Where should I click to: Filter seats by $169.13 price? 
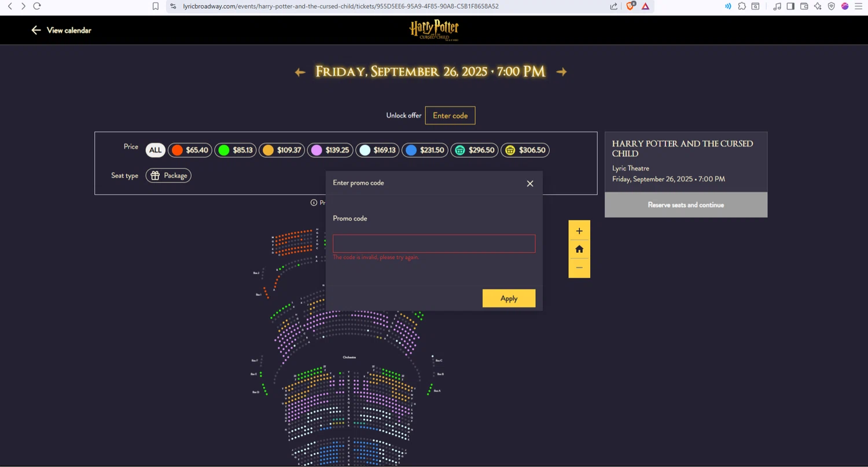377,150
